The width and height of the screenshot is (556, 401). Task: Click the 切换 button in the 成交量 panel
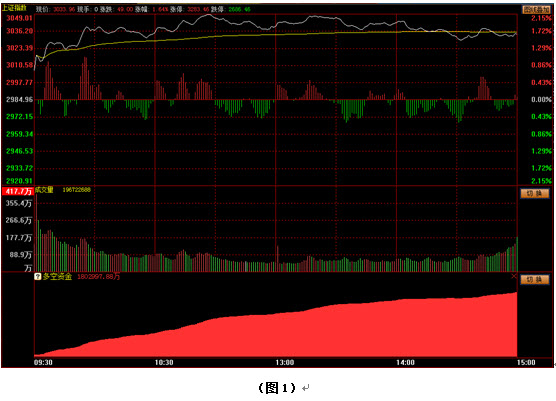[535, 194]
